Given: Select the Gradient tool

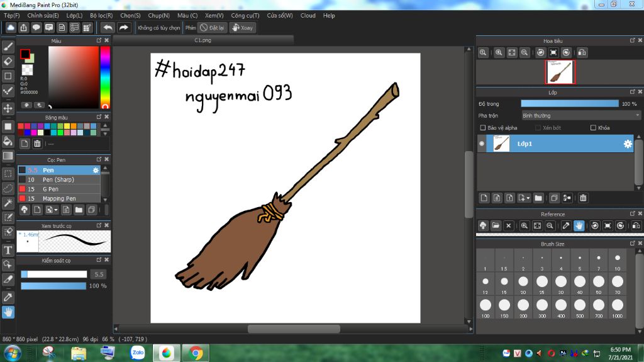Looking at the screenshot, I should pos(8,156).
